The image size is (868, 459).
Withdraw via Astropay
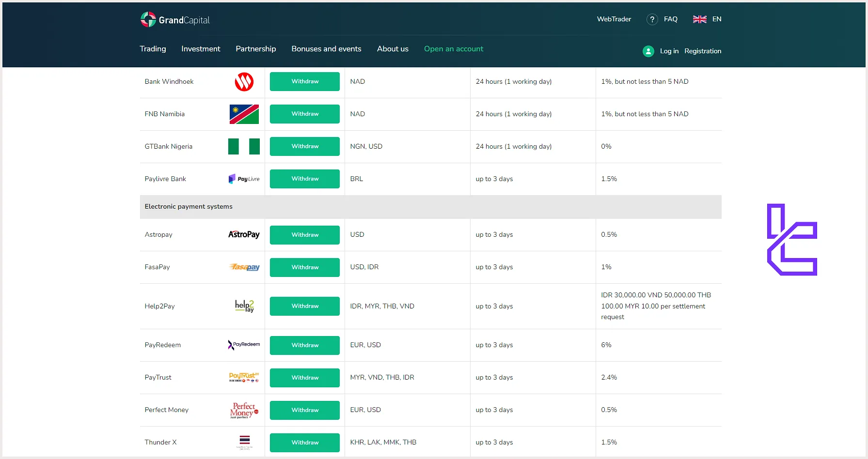coord(305,235)
